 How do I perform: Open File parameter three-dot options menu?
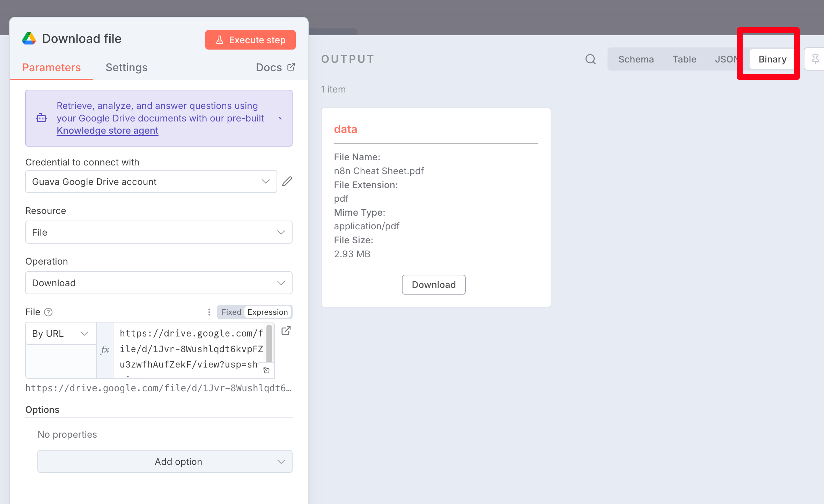(x=209, y=312)
